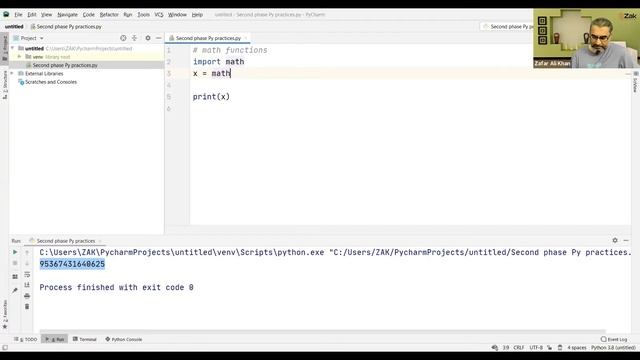Open the Favorites side tab
640x360 pixels.
tap(5, 314)
